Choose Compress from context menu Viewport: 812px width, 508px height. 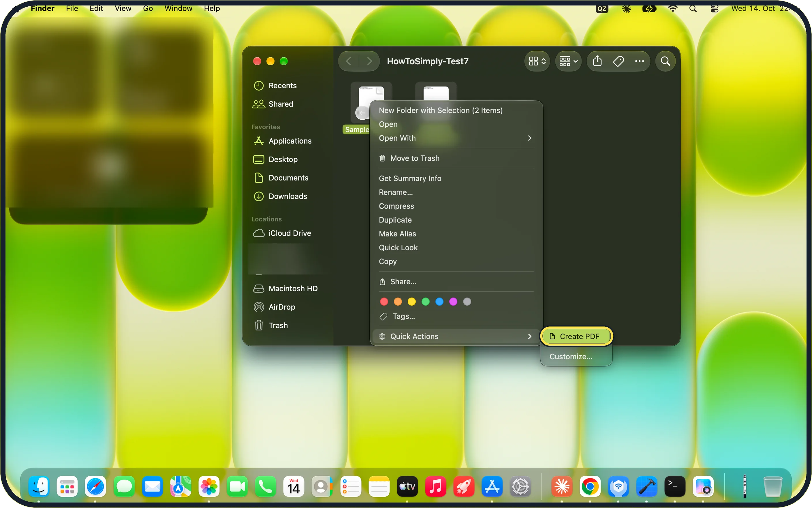pos(456,206)
